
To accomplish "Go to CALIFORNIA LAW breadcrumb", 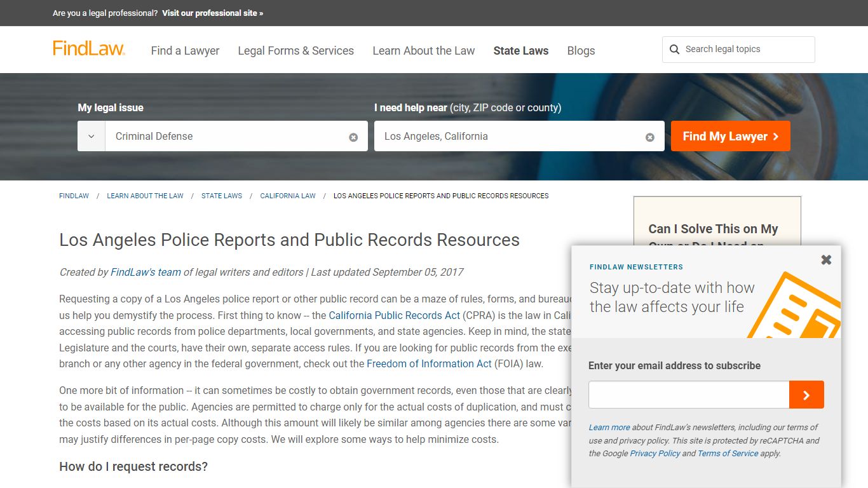I will coord(288,196).
